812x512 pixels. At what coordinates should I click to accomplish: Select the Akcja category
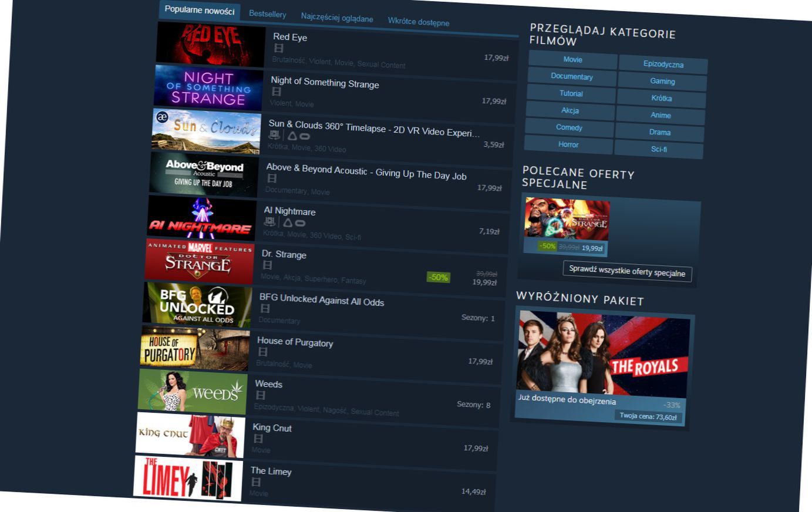coord(570,110)
